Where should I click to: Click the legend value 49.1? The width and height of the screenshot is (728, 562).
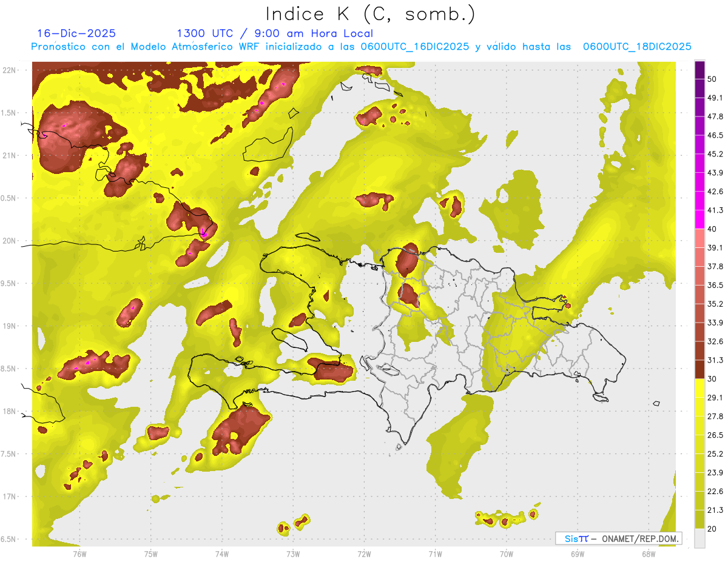tap(715, 98)
